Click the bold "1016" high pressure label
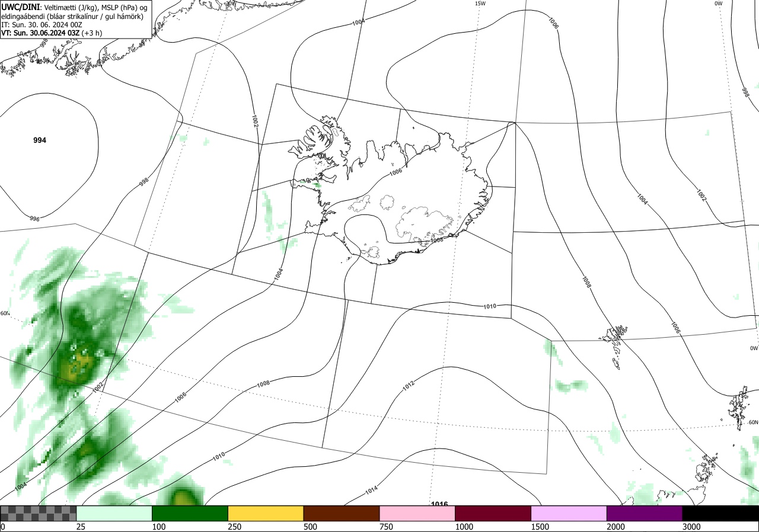Screen dimensions: 759x532 (x=439, y=504)
